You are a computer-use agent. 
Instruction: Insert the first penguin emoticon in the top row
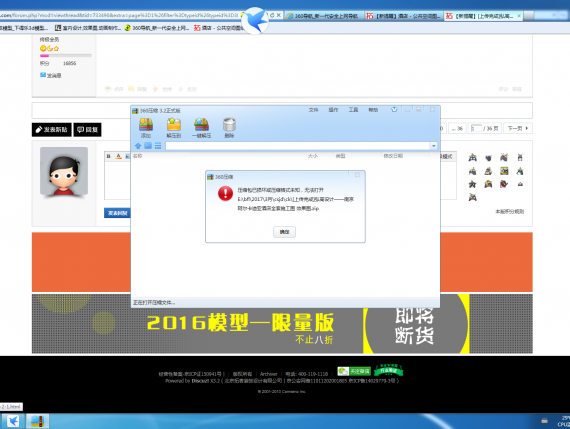[x=473, y=157]
